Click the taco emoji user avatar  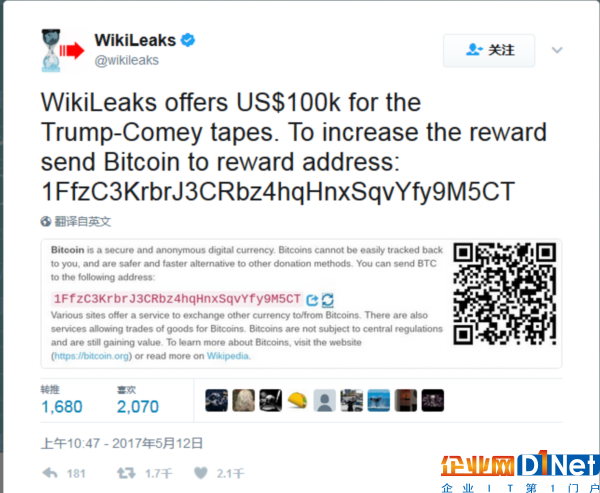(x=297, y=400)
